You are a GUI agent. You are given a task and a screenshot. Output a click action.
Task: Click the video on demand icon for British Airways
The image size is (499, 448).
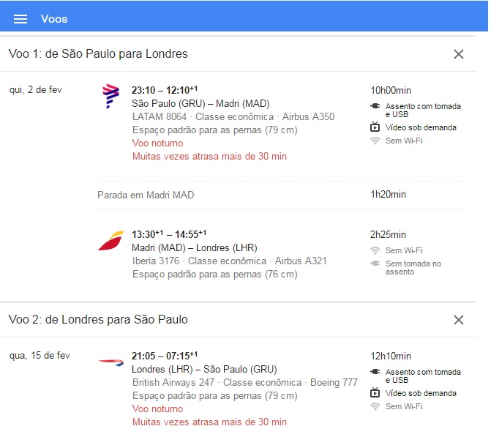click(x=375, y=393)
